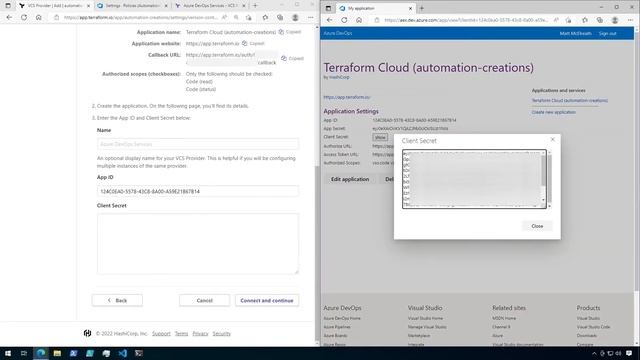Screen dimensions: 640x360
Task: Open a new tab in Terraform browser window
Action: tap(256, 6)
